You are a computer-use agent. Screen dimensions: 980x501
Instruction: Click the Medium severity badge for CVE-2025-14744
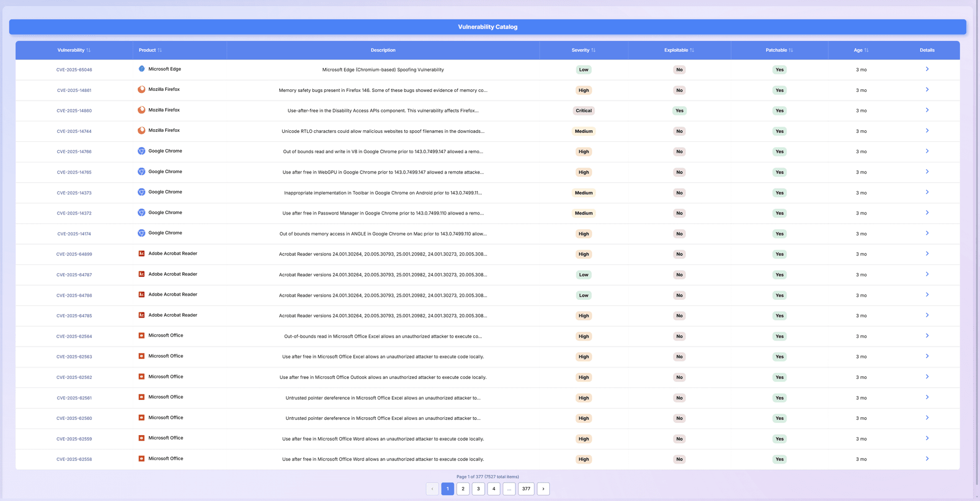583,131
